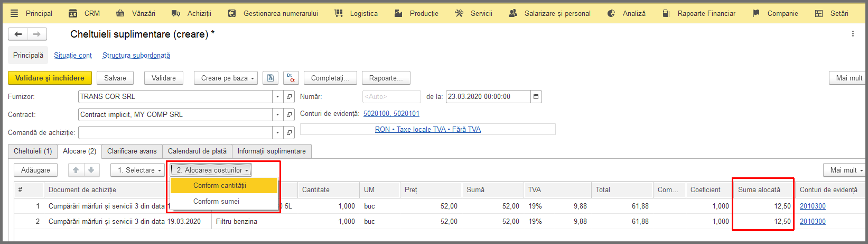Click the Dt/Ct accounting entries icon
868x244 pixels.
[x=291, y=78]
